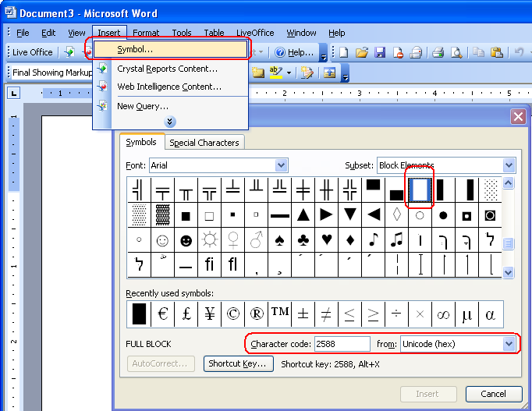Viewport: 532px width, 411px height.
Task: Open the Format menu
Action: point(146,33)
